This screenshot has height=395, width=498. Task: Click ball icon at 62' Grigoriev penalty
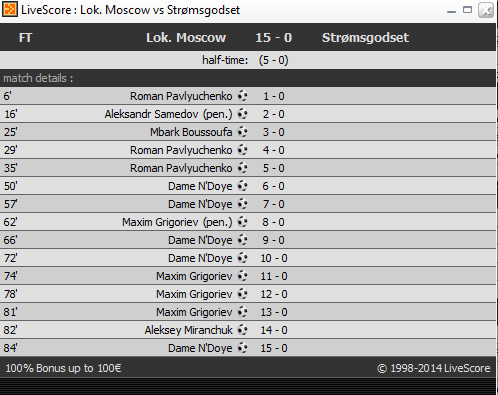242,222
